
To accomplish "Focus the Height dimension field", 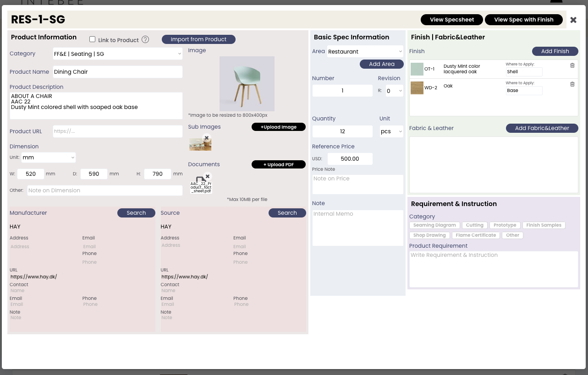I will coord(158,174).
